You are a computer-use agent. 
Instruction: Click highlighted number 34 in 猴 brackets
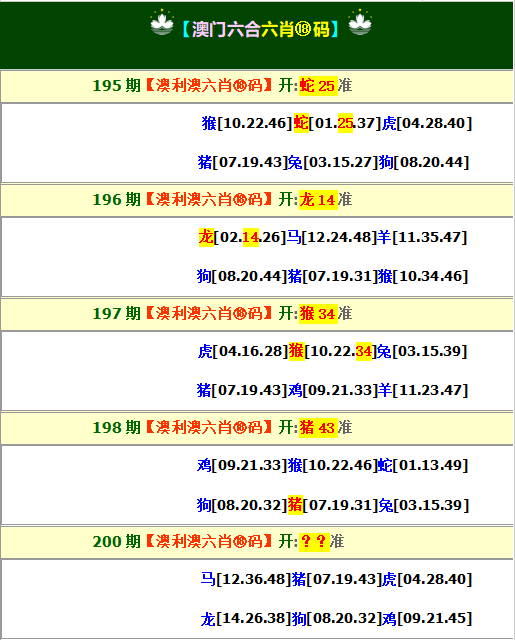click(x=364, y=351)
